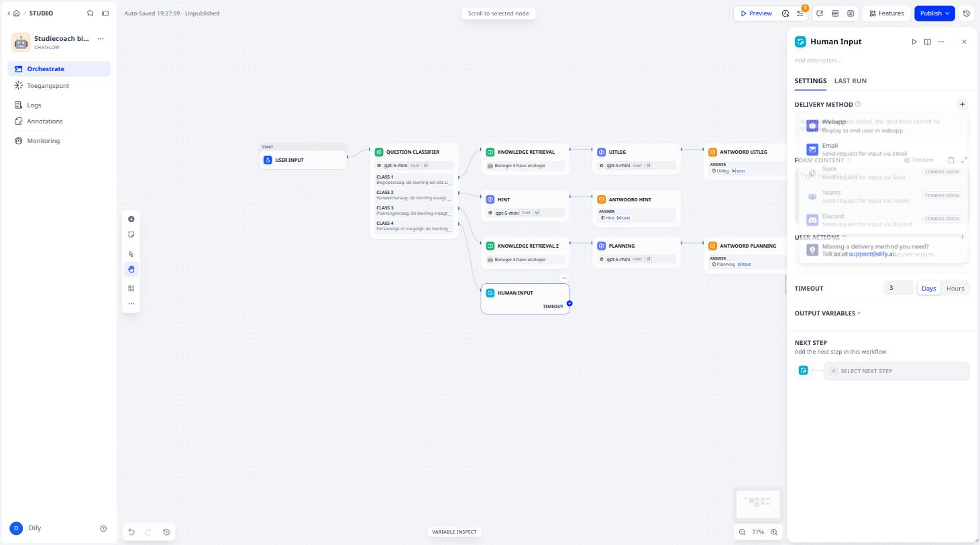Click the add node plus icon in canvas toolbar
This screenshot has width=980, height=545.
pyautogui.click(x=131, y=219)
